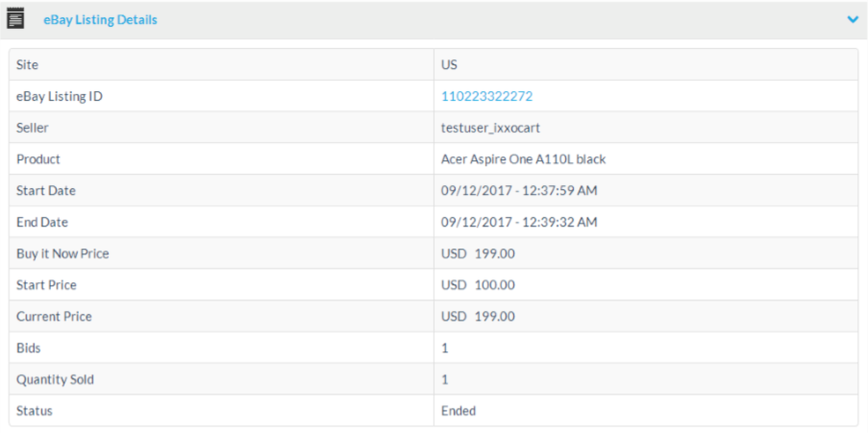Click the list icon beside eBay Listing Details

pyautogui.click(x=16, y=19)
